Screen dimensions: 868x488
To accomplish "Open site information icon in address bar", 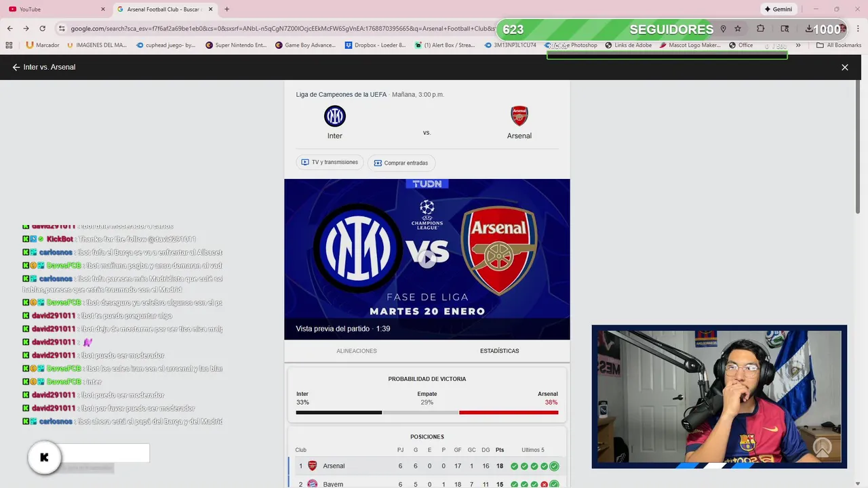I will [x=62, y=28].
